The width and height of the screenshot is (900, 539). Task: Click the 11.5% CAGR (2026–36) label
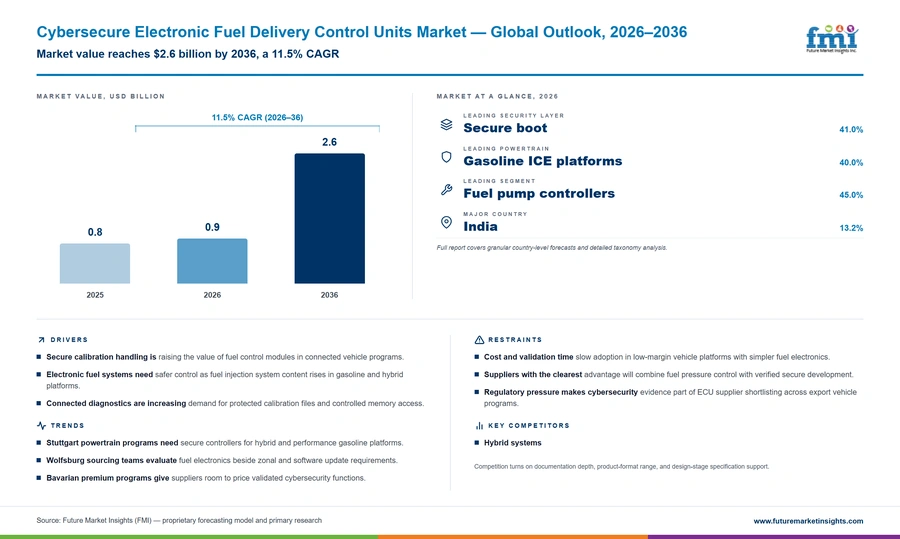pos(257,117)
